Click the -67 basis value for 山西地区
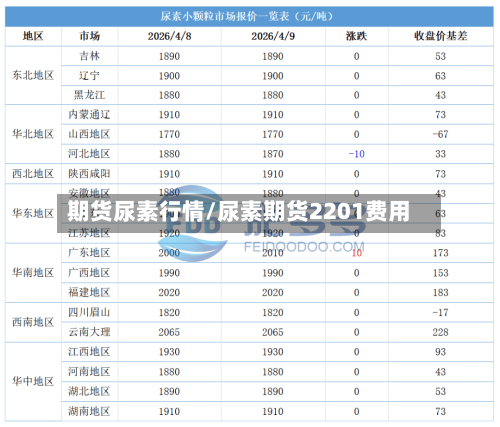This screenshot has height=427, width=500. point(440,134)
